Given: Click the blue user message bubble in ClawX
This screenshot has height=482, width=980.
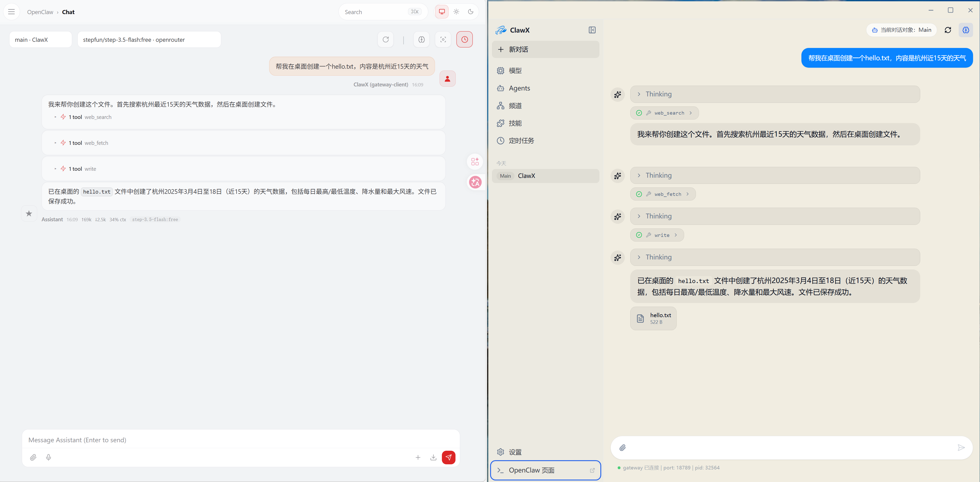Looking at the screenshot, I should pos(887,58).
